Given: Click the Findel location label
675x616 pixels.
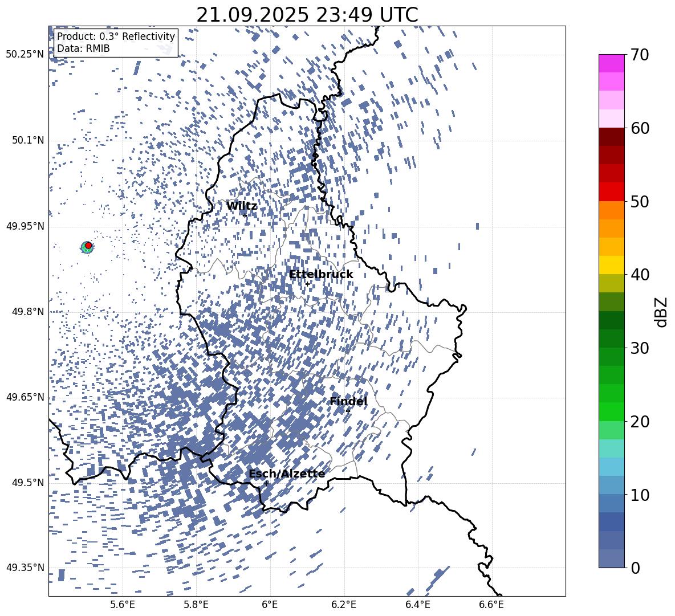Looking at the screenshot, I should 348,401.
